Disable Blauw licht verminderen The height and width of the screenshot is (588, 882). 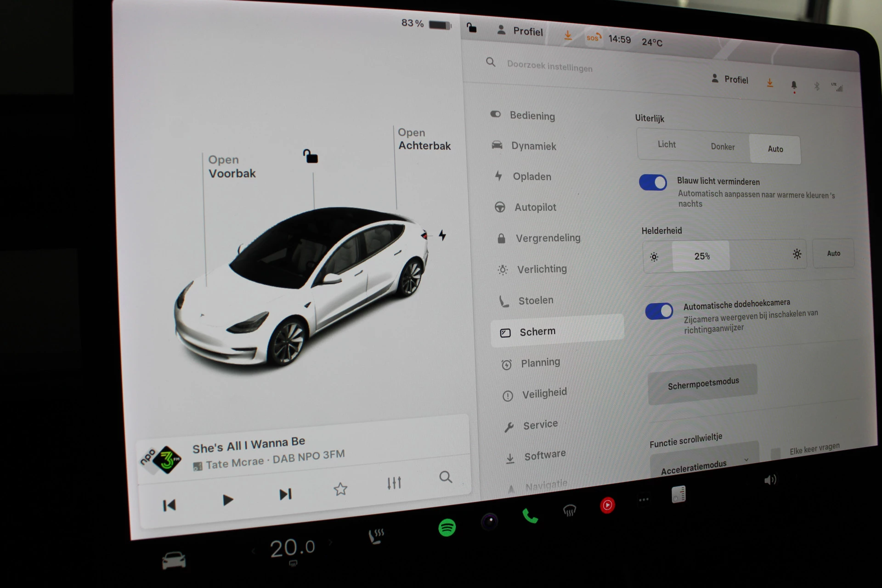[653, 182]
